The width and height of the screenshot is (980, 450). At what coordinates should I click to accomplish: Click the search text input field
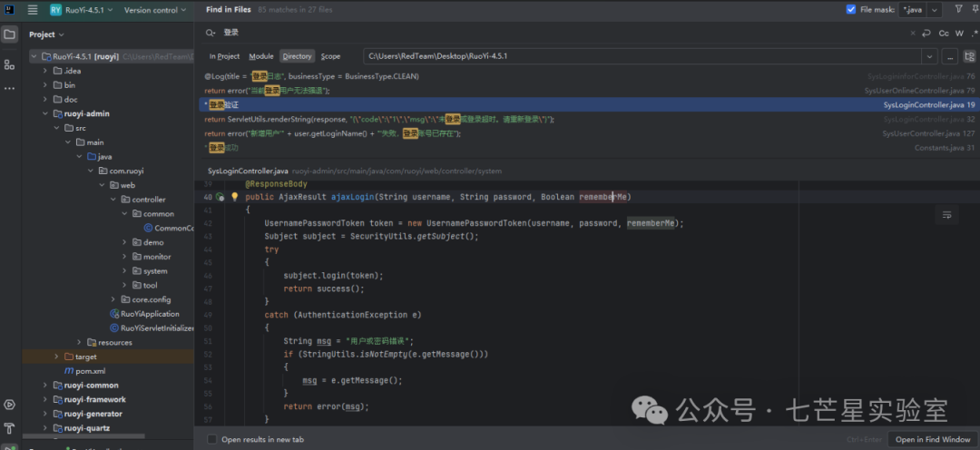[563, 34]
